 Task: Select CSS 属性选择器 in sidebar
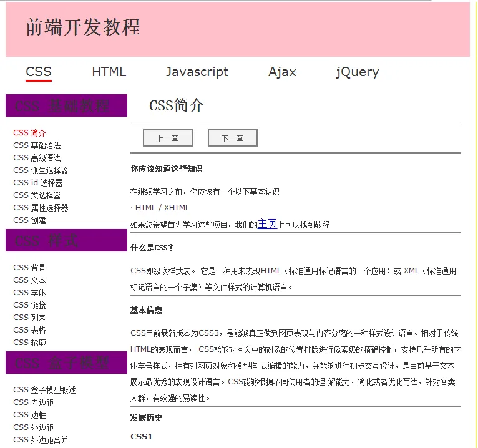pos(41,208)
